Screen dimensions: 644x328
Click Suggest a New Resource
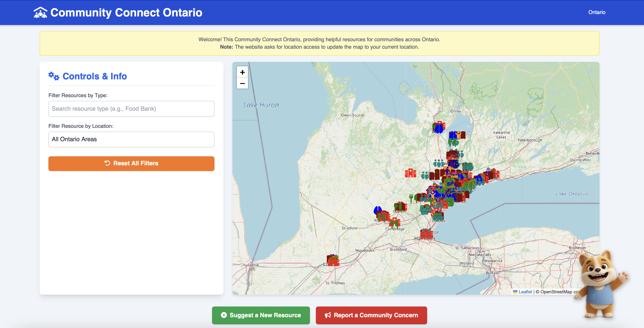pos(261,315)
